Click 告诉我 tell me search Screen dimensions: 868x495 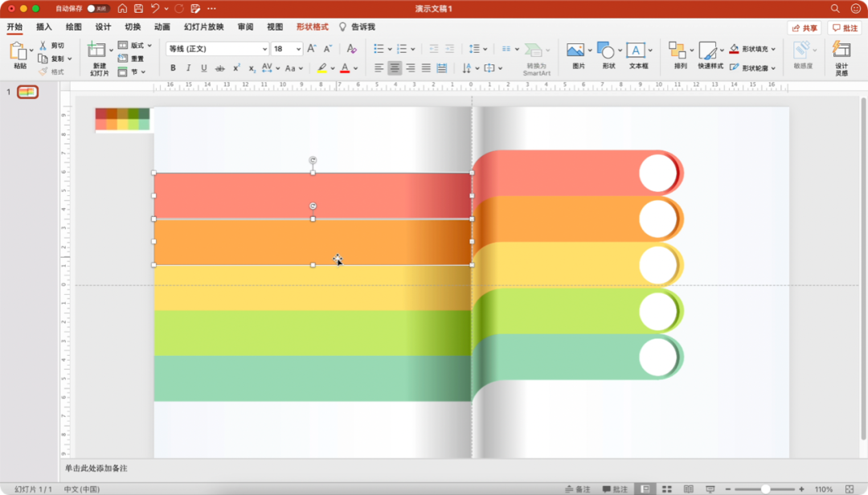357,27
